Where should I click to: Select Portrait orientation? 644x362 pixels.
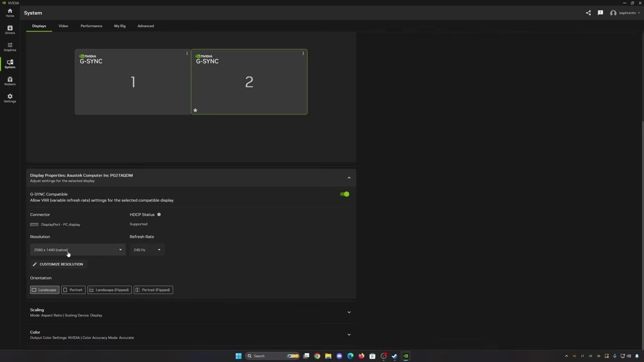73,290
